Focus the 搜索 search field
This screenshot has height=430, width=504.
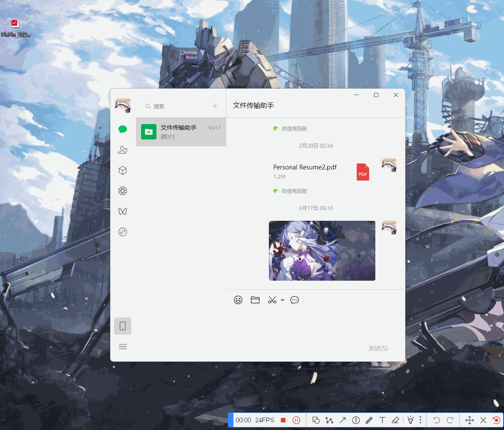click(175, 106)
